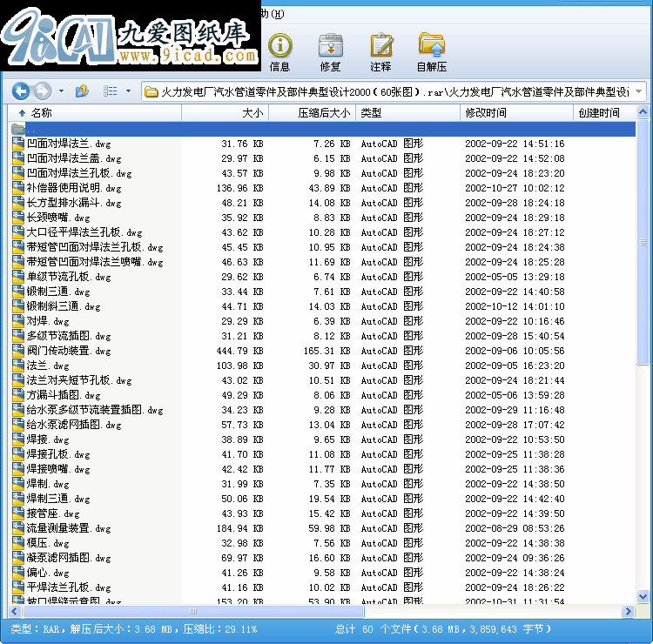Click the forward navigation arrow

pyautogui.click(x=43, y=91)
